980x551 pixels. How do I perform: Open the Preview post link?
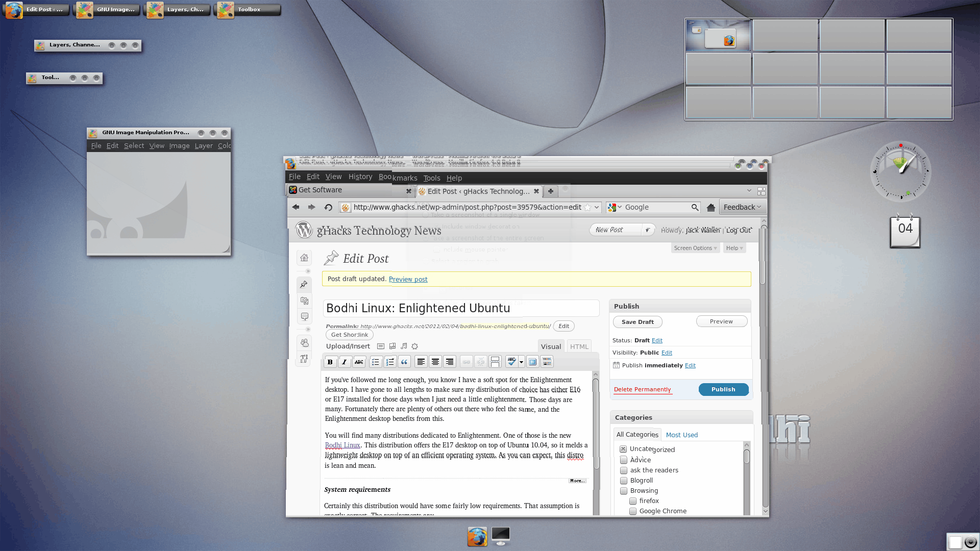[408, 279]
